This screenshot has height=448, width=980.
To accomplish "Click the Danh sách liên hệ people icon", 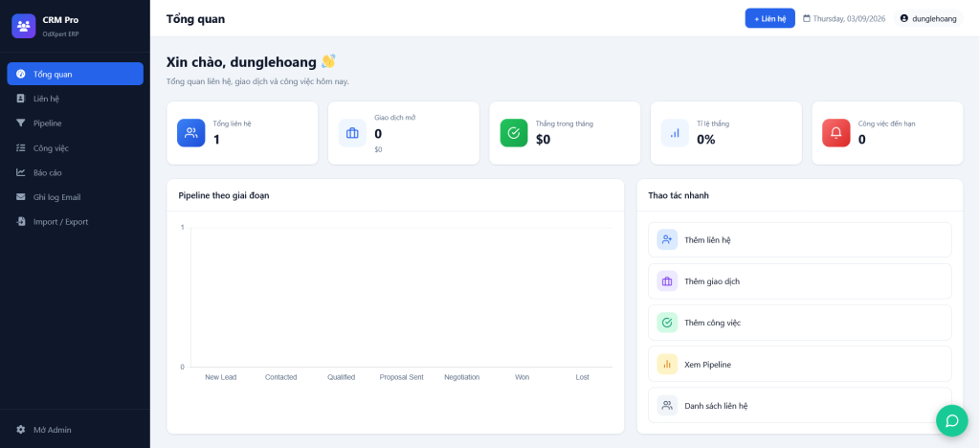I will tap(667, 406).
